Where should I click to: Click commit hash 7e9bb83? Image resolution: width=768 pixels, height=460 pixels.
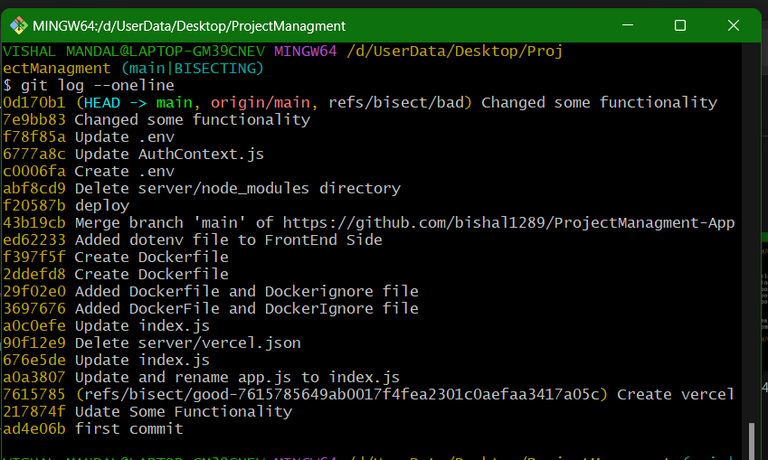[x=34, y=119]
